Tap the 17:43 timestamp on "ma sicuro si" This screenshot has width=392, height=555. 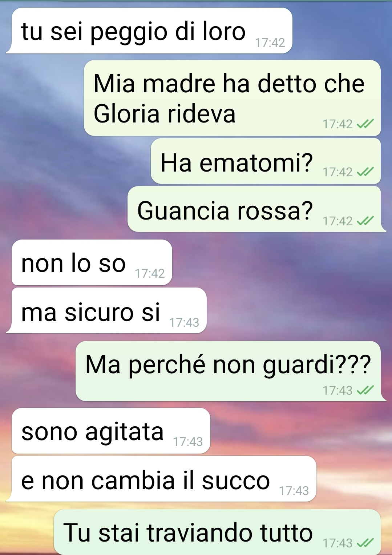pyautogui.click(x=184, y=322)
